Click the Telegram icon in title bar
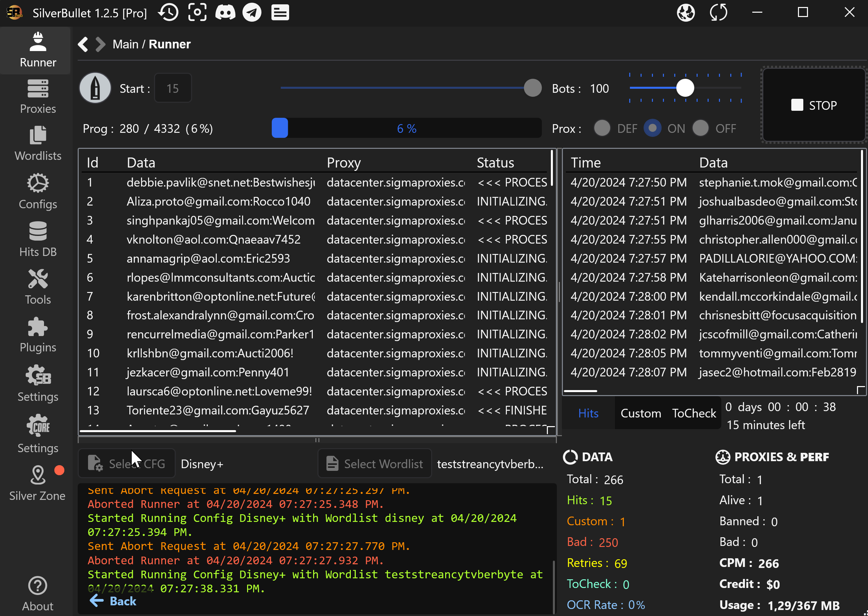 click(x=252, y=13)
